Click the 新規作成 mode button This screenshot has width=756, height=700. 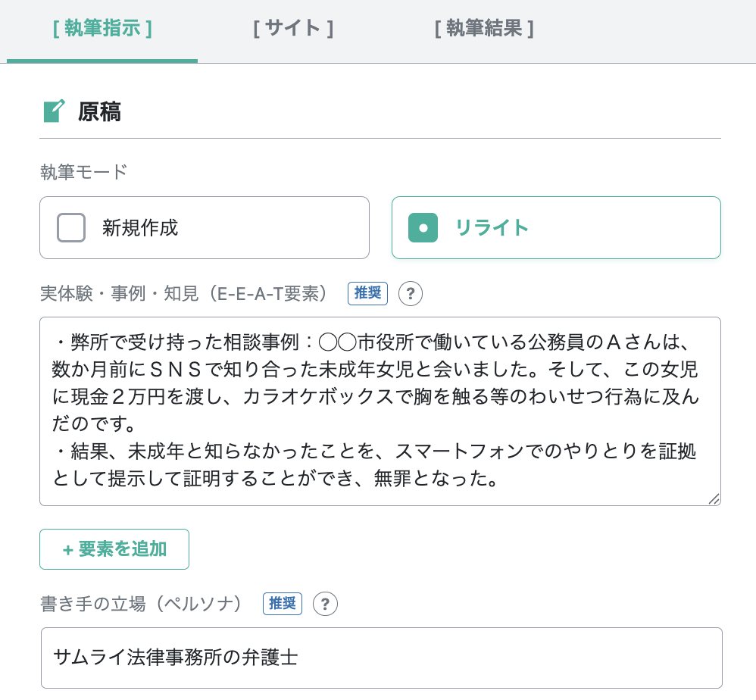[205, 227]
